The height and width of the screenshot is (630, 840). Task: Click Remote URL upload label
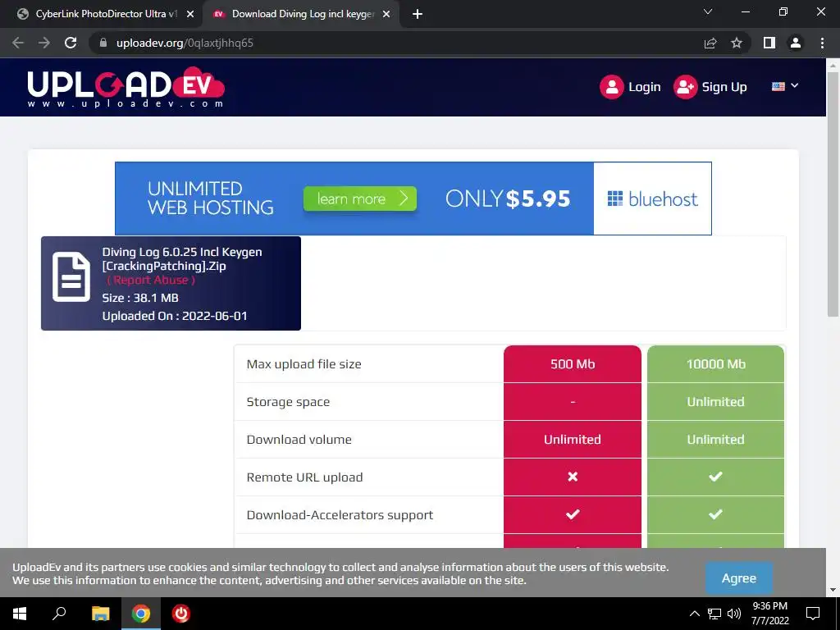[304, 477]
